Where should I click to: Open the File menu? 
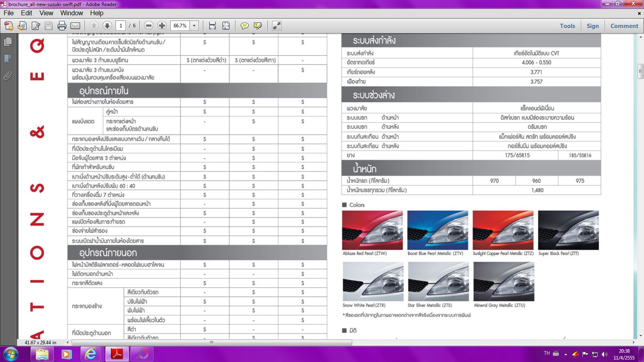coord(8,13)
